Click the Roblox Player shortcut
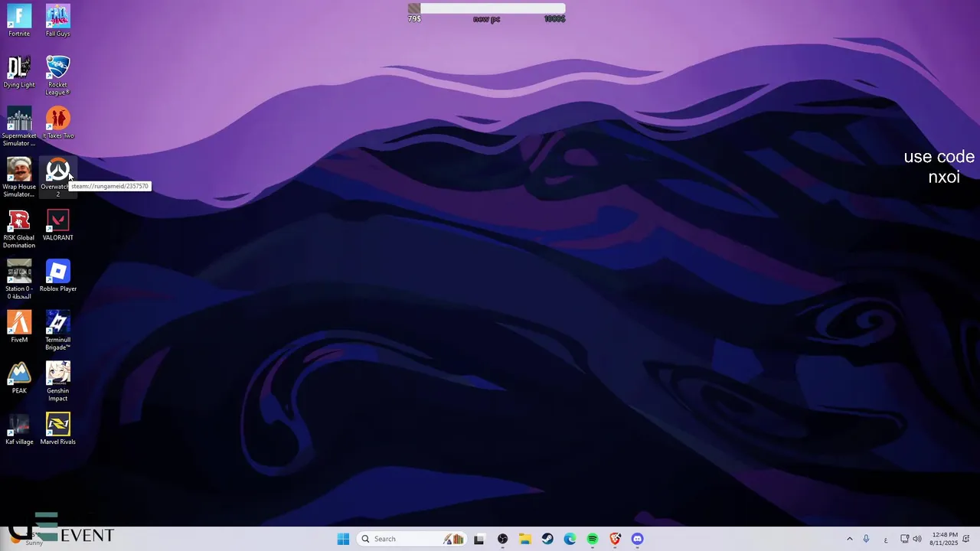This screenshot has height=551, width=980. pyautogui.click(x=58, y=275)
